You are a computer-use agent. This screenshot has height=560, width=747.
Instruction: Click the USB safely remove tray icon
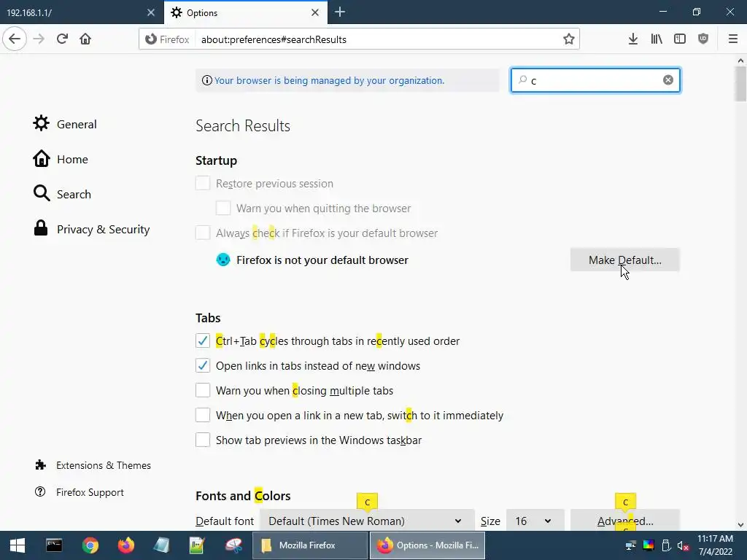[666, 545]
